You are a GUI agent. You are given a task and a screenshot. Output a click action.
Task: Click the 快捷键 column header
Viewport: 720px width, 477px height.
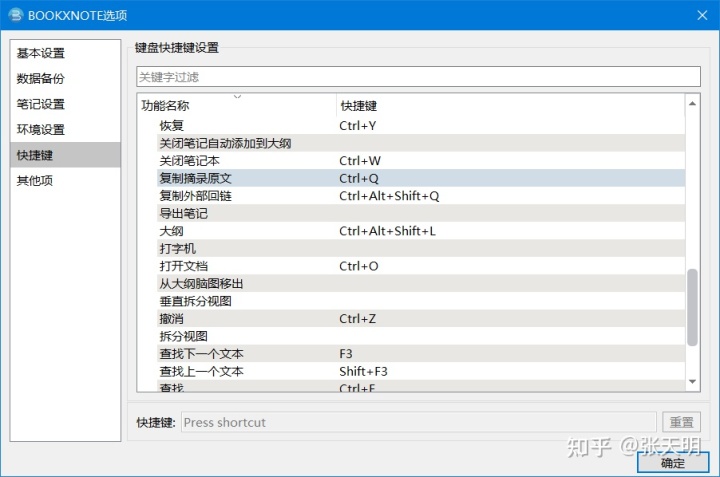tap(511, 106)
